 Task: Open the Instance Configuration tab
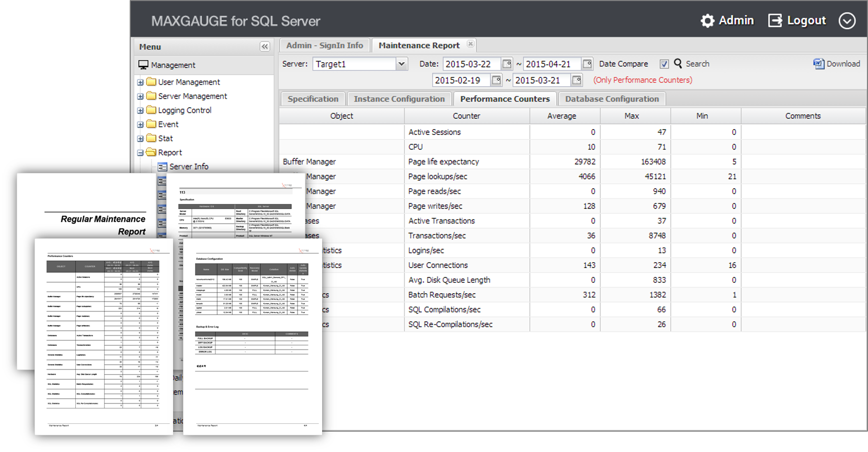click(399, 99)
